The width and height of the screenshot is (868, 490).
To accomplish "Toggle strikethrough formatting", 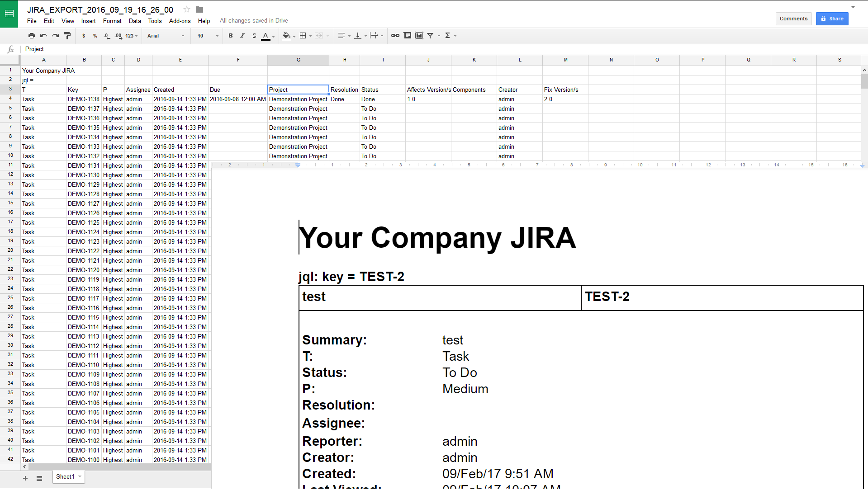I will [x=254, y=36].
